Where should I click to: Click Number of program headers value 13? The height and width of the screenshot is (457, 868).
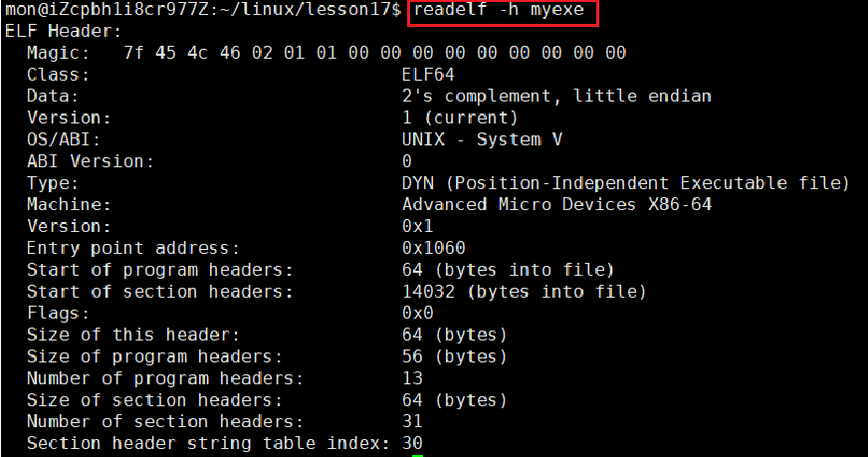point(412,377)
